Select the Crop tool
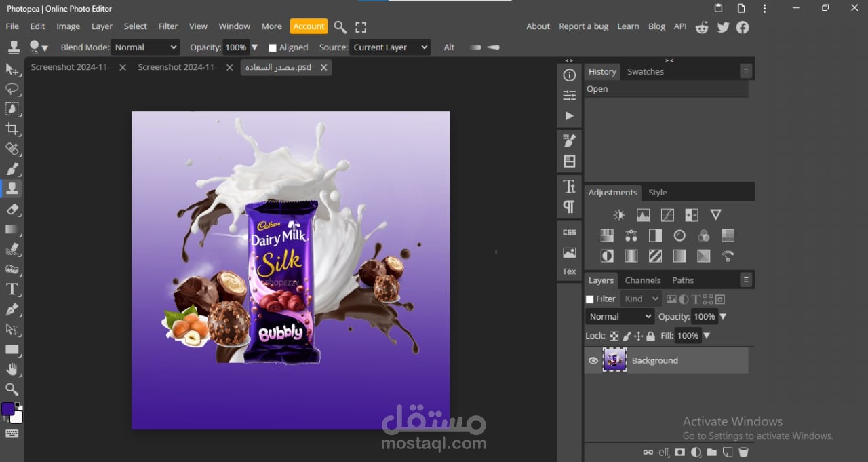Viewport: 868px width, 462px height. pyautogui.click(x=12, y=129)
